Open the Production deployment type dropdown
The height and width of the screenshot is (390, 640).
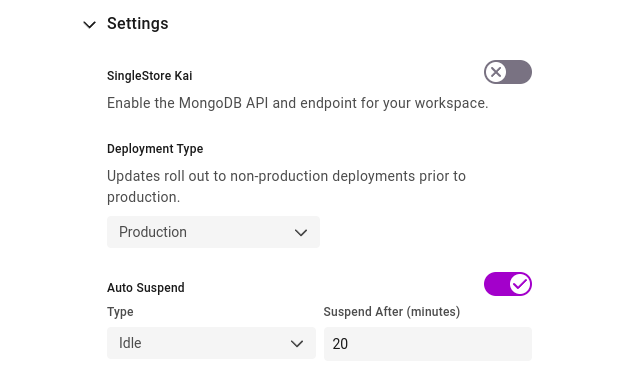[x=213, y=232]
